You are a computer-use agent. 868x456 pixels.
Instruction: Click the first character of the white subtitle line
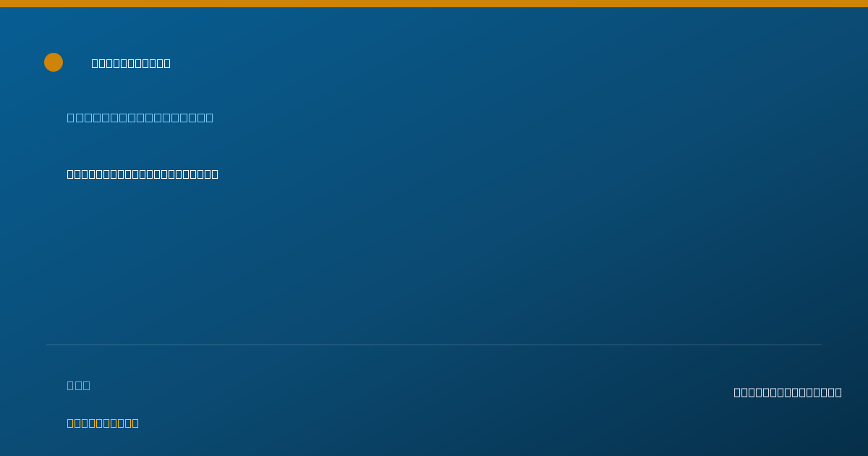71,174
